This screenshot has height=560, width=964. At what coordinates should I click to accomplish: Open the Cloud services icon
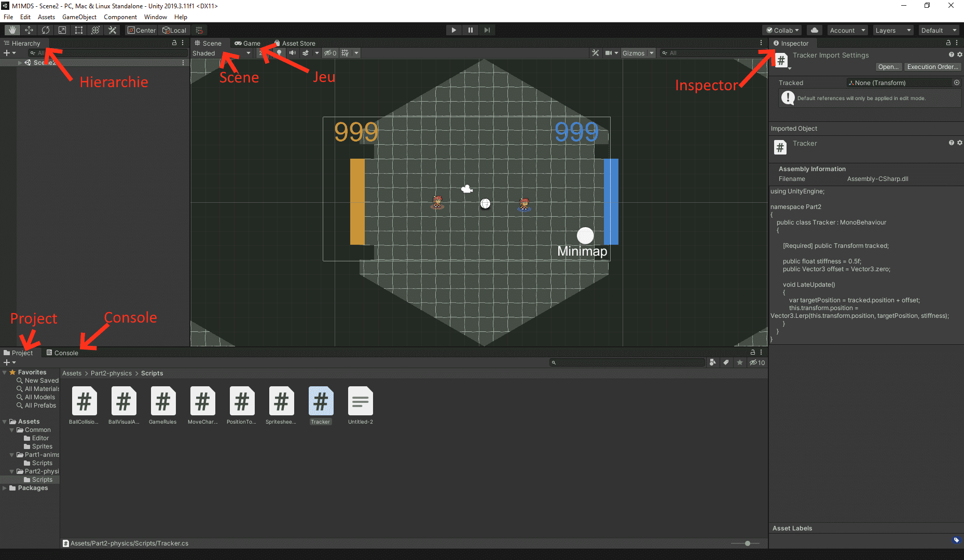815,30
